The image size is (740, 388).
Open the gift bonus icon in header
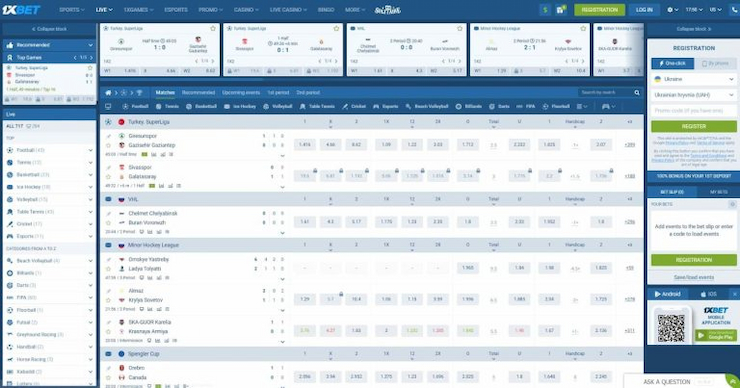[x=560, y=9]
